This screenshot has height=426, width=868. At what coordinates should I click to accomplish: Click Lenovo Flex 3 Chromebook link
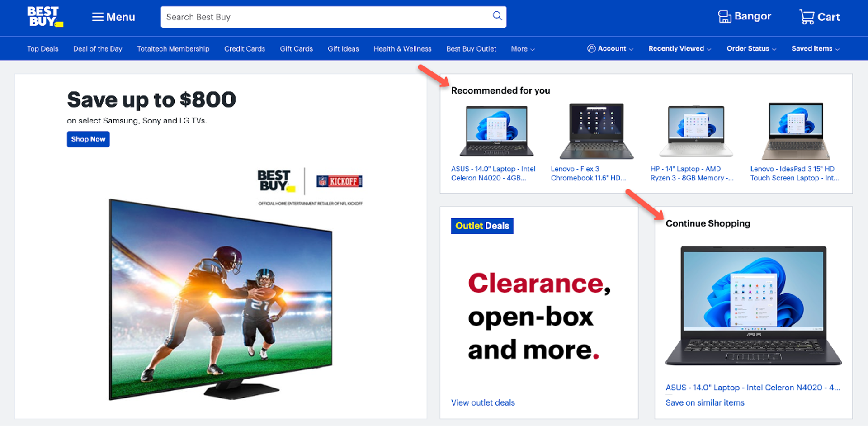(588, 173)
